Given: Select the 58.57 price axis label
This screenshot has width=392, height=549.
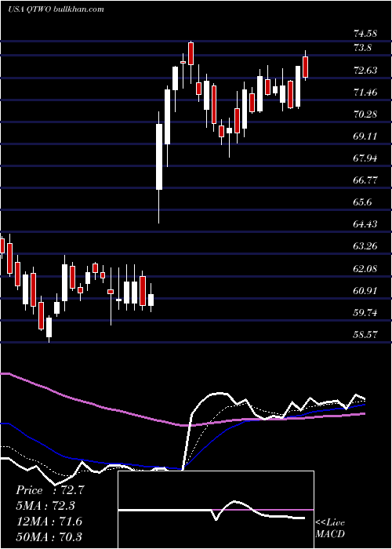Looking at the screenshot, I should (x=365, y=335).
